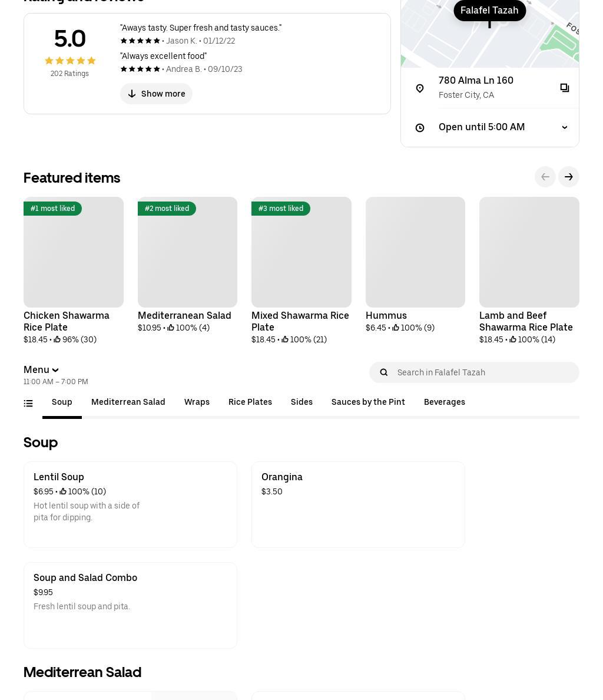This screenshot has width=603, height=700.
Task: Click the search magnifier icon
Action: (x=384, y=372)
